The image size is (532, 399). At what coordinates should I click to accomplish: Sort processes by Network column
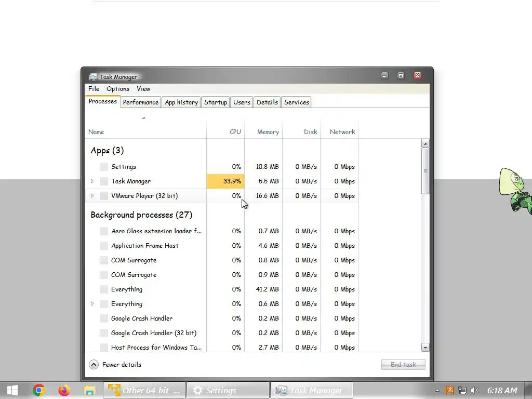point(339,129)
